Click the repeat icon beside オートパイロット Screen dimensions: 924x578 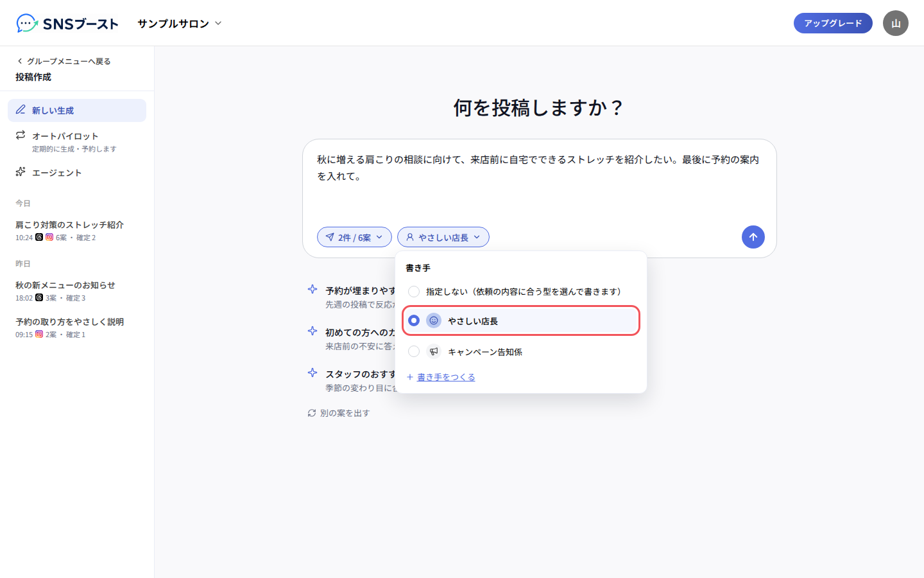click(21, 135)
